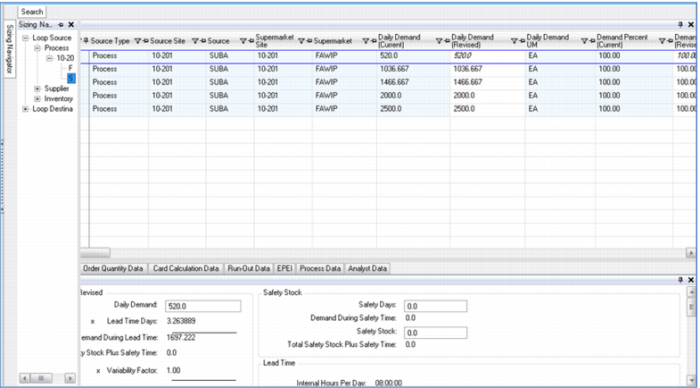Collapse the Loop Source tree node
The height and width of the screenshot is (388, 700).
25,38
